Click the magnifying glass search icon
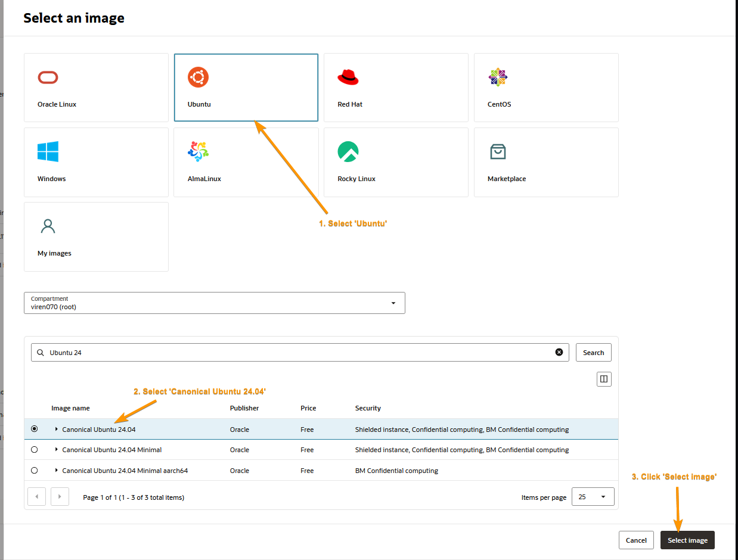 click(41, 353)
